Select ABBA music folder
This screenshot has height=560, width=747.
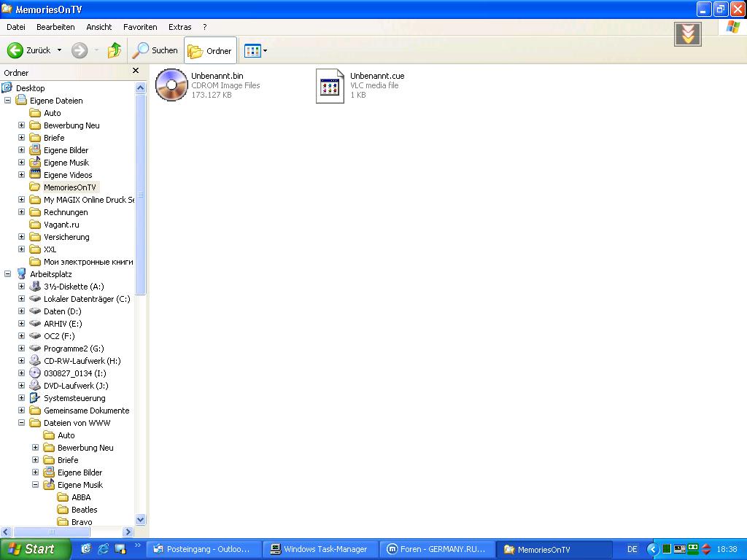[81, 497]
